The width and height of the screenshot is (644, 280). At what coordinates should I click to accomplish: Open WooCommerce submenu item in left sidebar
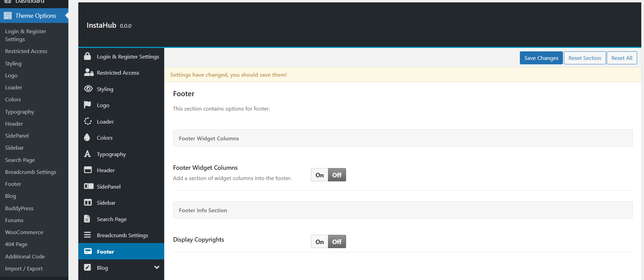coord(24,232)
